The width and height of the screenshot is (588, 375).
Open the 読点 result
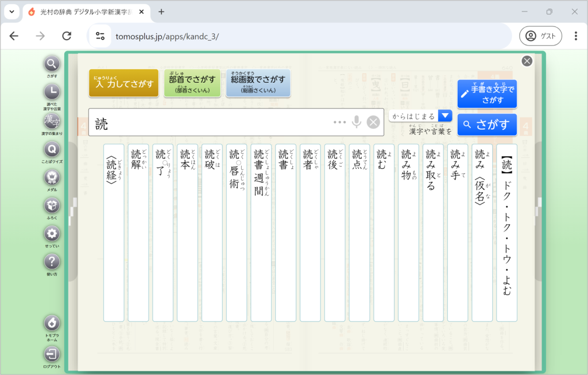[359, 233]
